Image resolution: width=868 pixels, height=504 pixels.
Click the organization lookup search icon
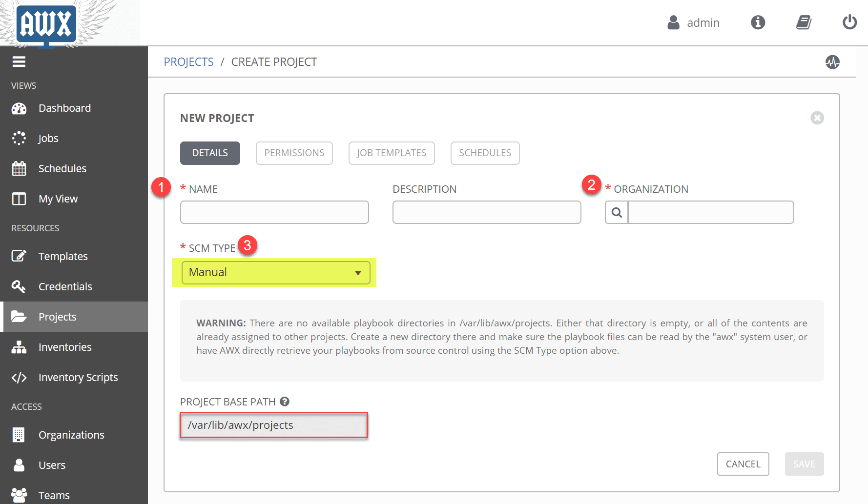pos(617,213)
